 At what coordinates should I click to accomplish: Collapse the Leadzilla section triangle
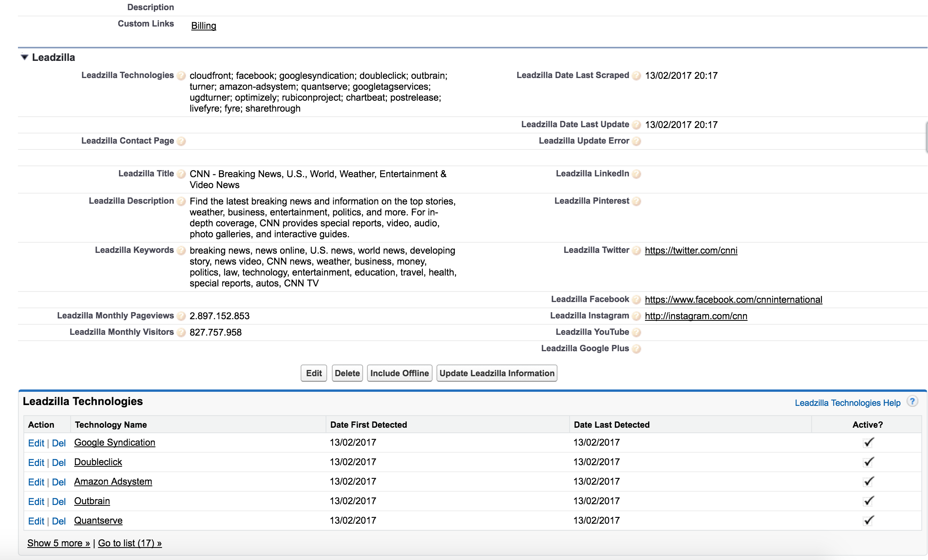tap(25, 57)
